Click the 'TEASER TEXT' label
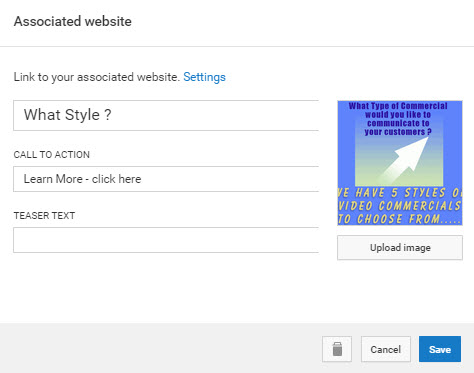474x373 pixels. coord(44,216)
